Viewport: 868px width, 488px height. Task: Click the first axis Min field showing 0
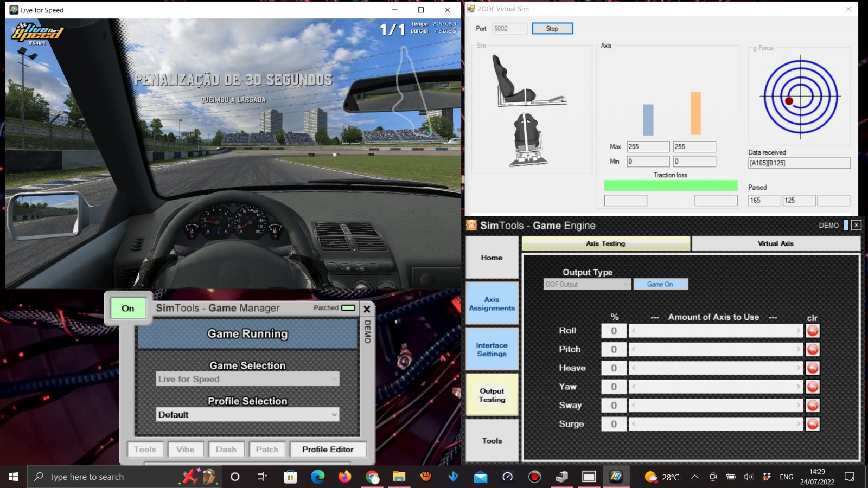(x=648, y=162)
